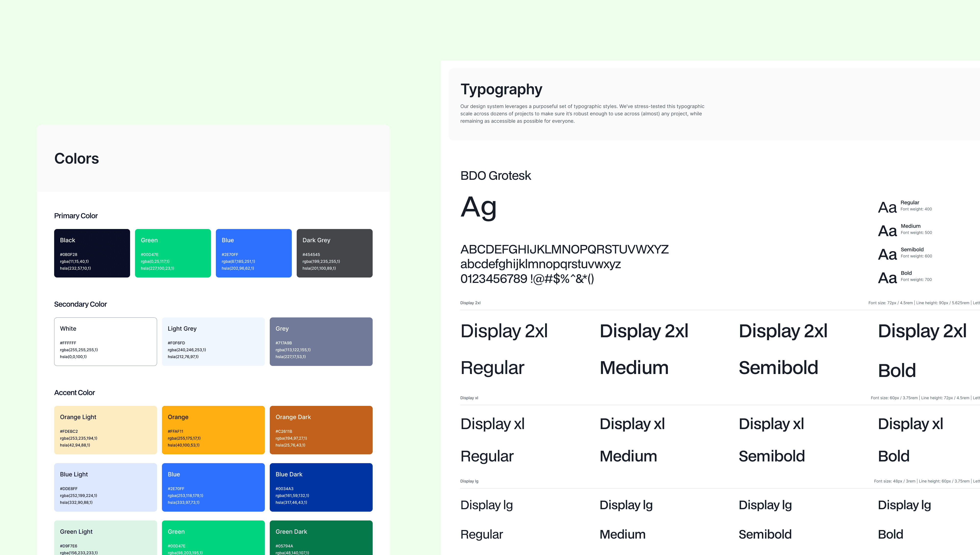Image resolution: width=980 pixels, height=555 pixels.
Task: Click the primary Blue #2E70FF swatch
Action: coord(254,253)
